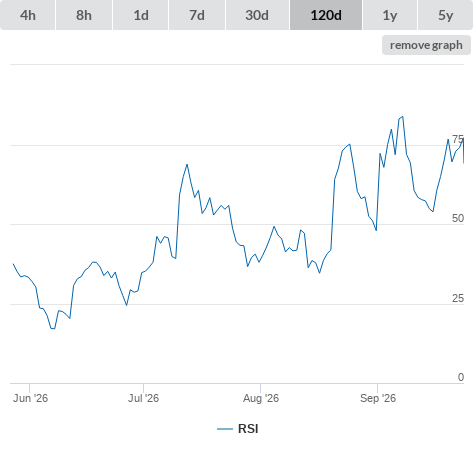474x455 pixels.
Task: Select the 4h time range tab
Action: click(28, 15)
